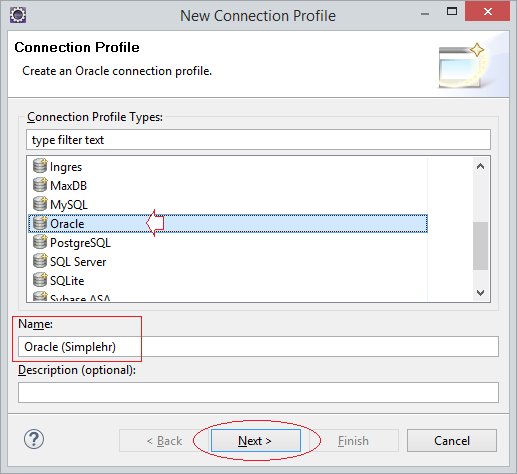Screen dimensions: 517x474
Task: Click the SQL Server database icon
Action: coord(40,261)
